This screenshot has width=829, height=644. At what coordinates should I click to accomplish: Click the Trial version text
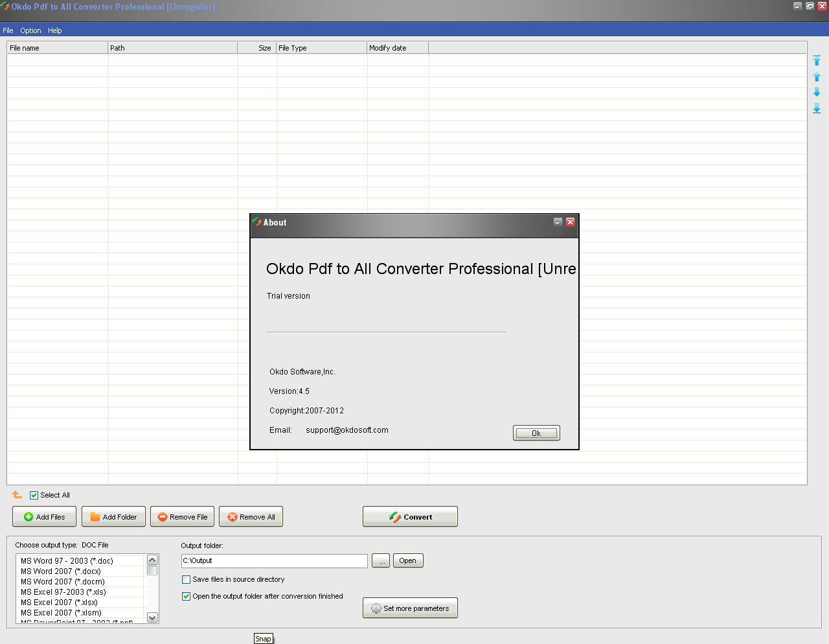[288, 296]
